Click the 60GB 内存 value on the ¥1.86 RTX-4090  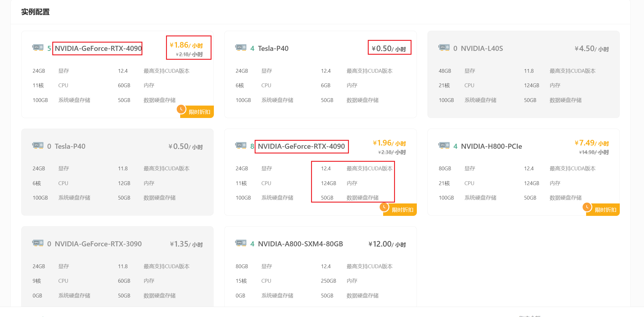click(124, 85)
